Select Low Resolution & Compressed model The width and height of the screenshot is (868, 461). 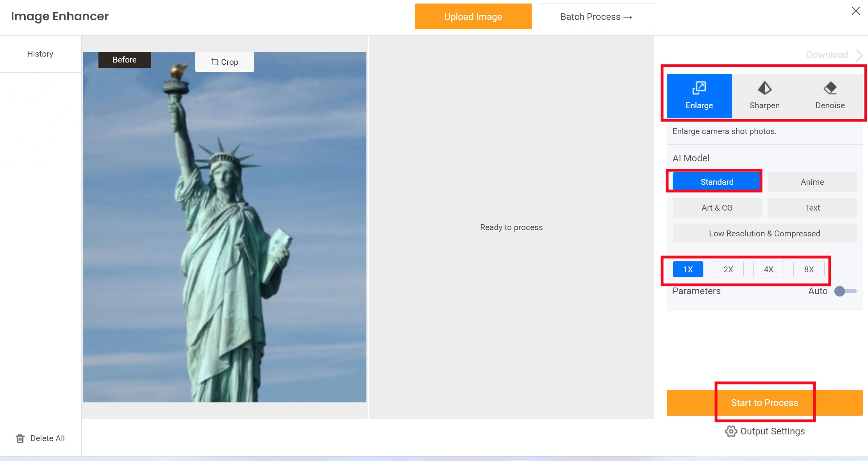(x=764, y=234)
